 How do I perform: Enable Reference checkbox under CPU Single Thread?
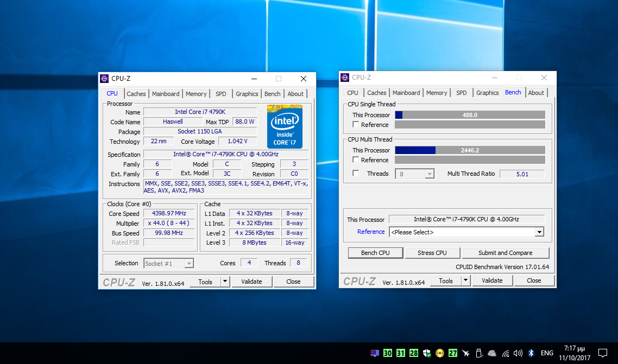(x=356, y=125)
